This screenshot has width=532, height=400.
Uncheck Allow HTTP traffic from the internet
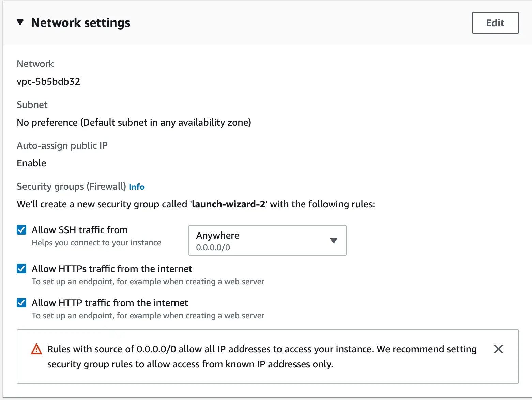[21, 303]
